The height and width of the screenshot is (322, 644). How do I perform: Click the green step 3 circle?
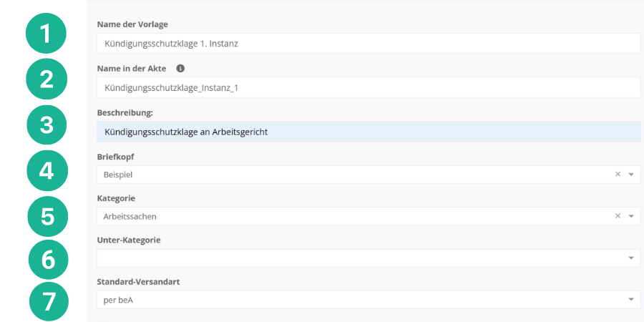coord(47,125)
